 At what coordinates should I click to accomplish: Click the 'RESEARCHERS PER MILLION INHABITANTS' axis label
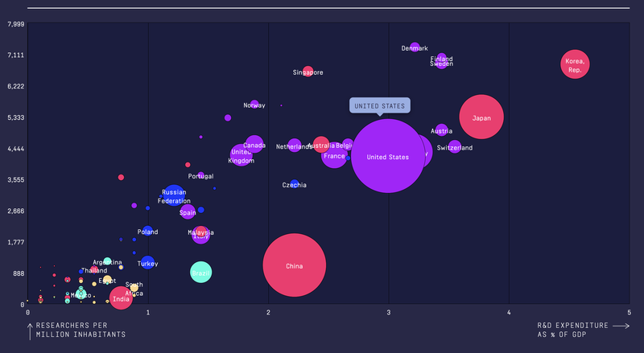[80, 330]
